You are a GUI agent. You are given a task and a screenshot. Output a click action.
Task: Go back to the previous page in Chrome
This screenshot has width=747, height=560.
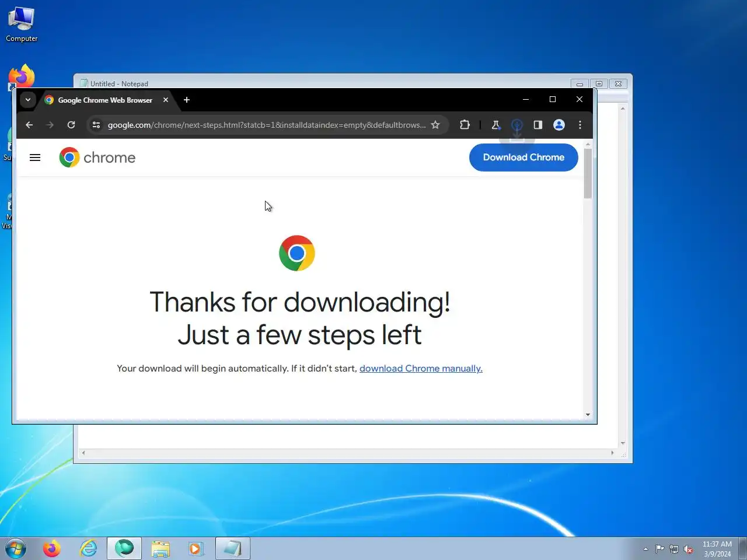tap(29, 125)
